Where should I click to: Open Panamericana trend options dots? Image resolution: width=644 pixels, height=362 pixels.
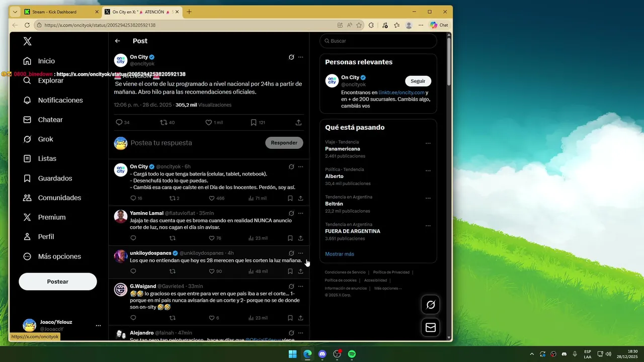(x=428, y=143)
